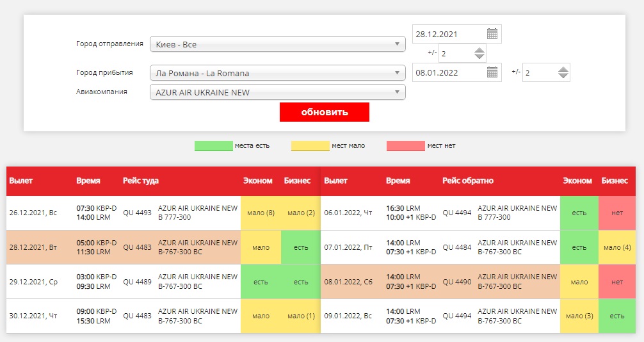The height and width of the screenshot is (342, 644).
Task: Increase departure date range with up arrow
Action: coord(478,50)
